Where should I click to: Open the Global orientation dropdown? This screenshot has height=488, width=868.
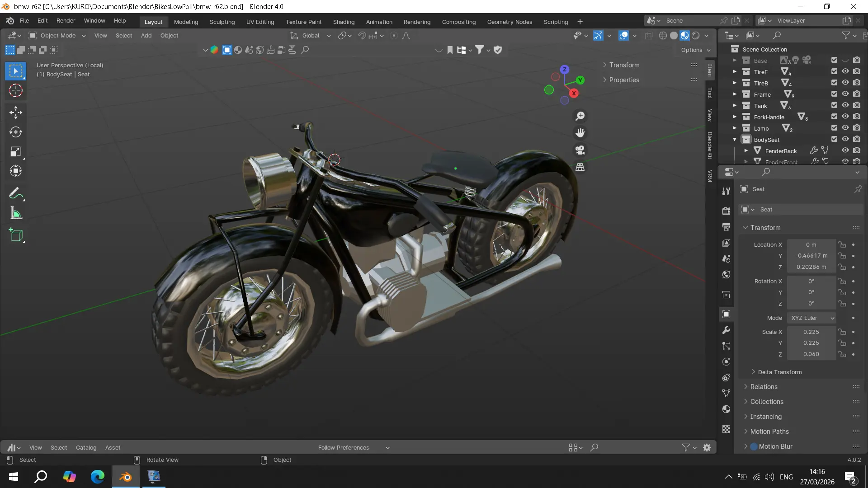tap(311, 36)
